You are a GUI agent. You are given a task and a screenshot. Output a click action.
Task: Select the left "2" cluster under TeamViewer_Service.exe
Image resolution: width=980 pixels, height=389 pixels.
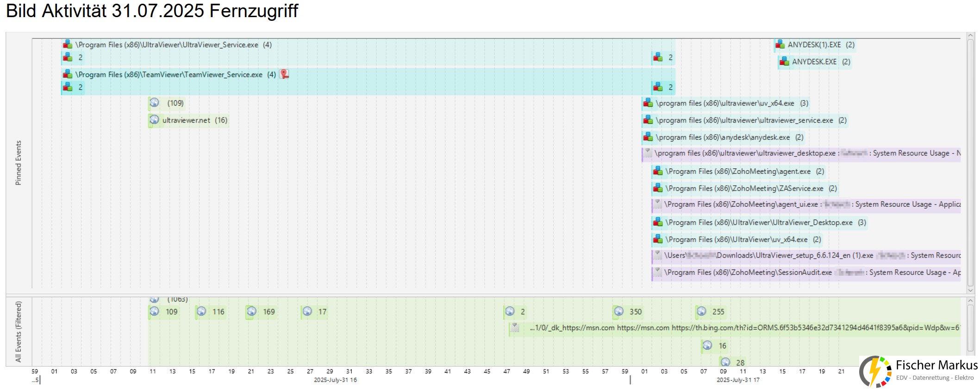coord(73,87)
